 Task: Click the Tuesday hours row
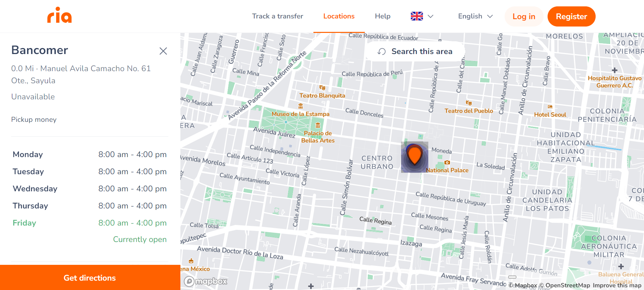click(x=90, y=172)
